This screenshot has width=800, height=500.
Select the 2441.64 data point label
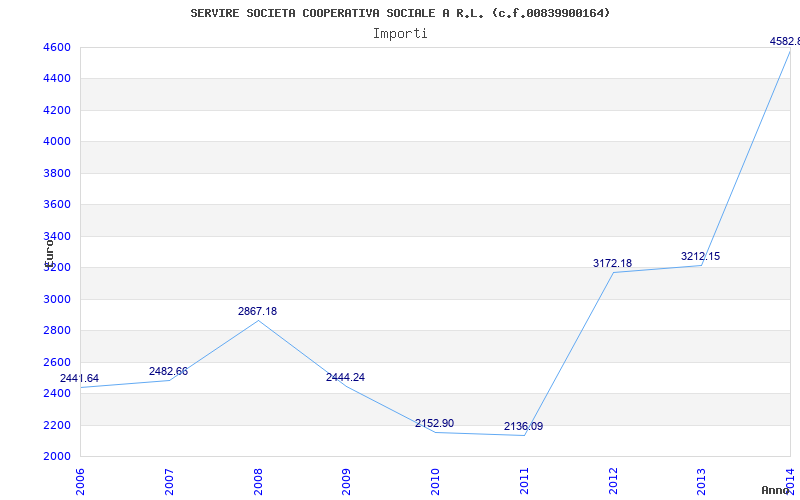[x=79, y=379]
